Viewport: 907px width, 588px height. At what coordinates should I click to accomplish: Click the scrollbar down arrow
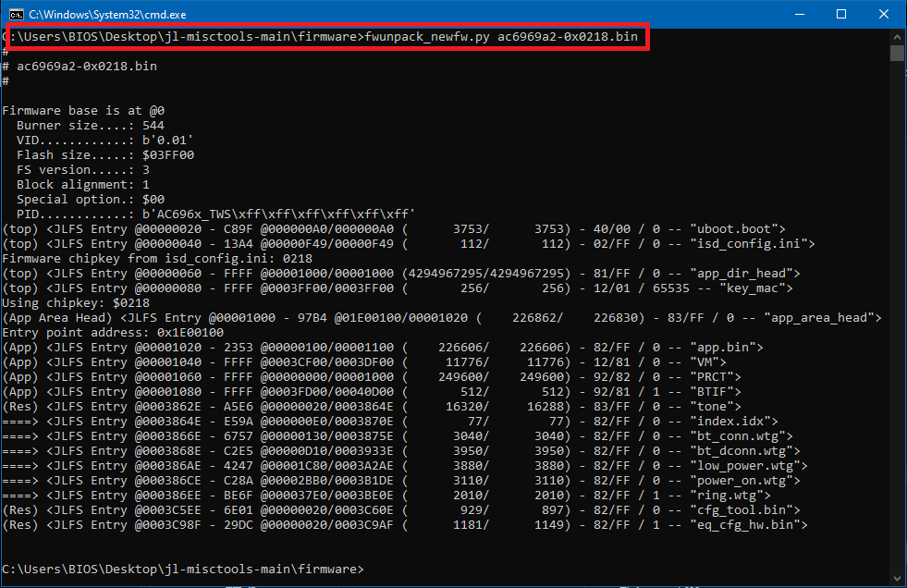(x=897, y=580)
